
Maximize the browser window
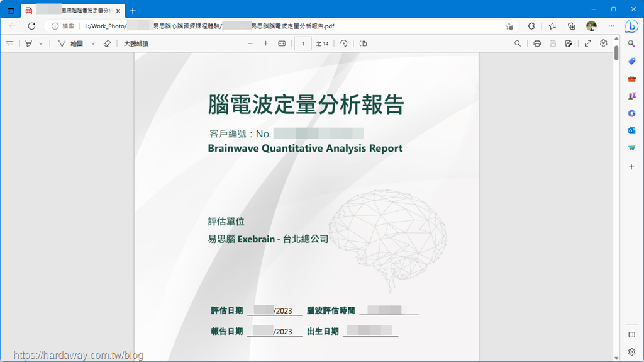point(613,9)
